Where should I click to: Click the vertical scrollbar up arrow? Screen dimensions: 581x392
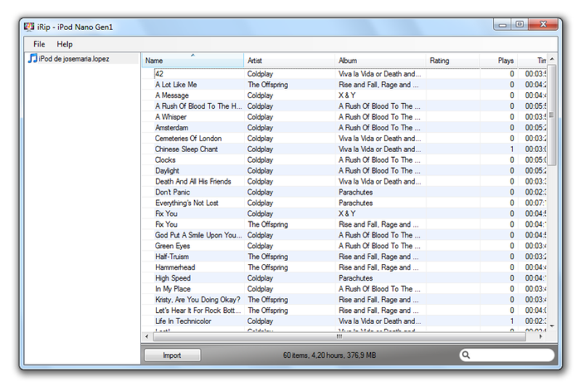click(552, 59)
